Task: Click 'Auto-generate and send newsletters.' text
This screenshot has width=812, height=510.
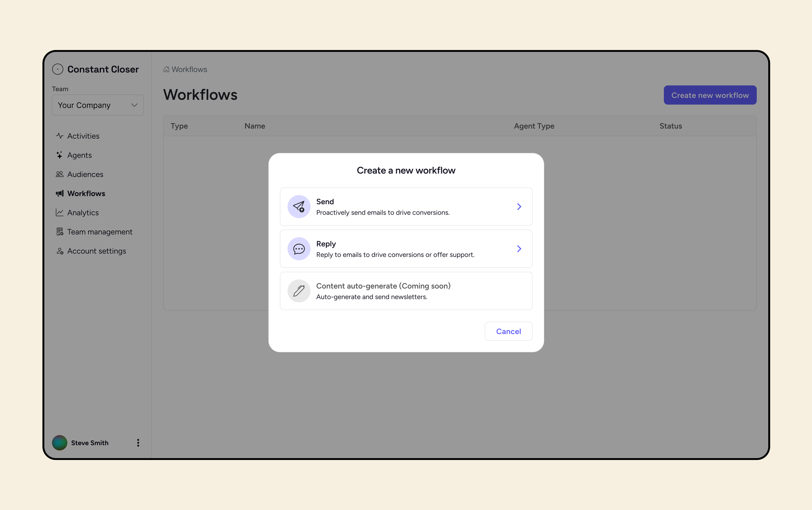Action: pyautogui.click(x=372, y=297)
